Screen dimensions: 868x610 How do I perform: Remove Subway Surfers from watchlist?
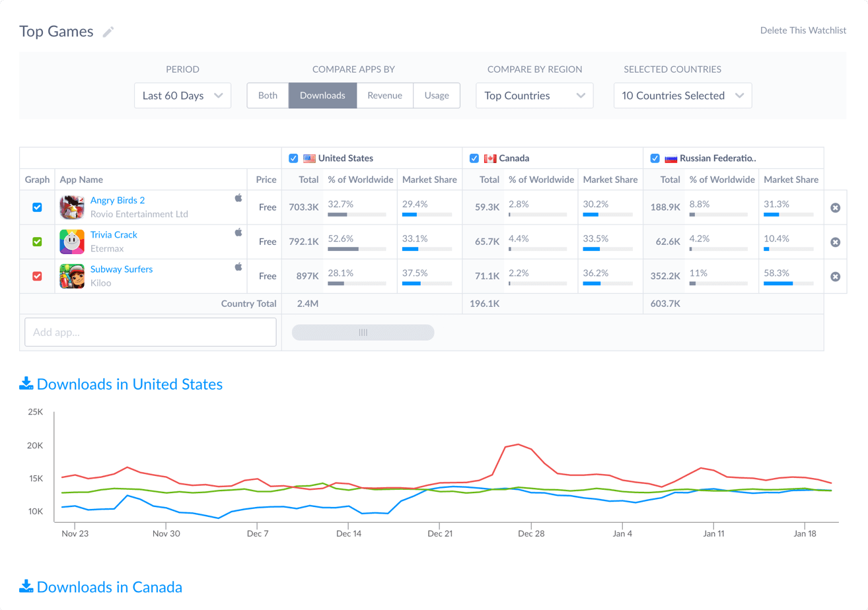(x=835, y=277)
